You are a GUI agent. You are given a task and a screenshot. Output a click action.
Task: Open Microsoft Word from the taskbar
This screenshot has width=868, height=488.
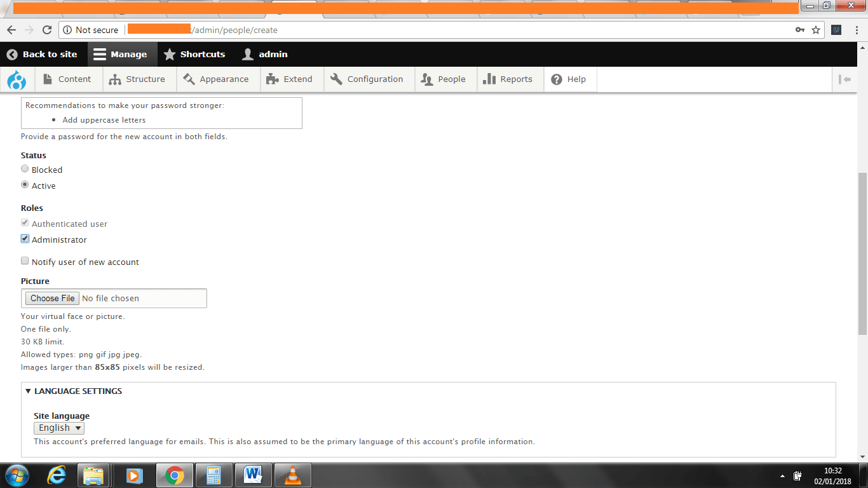[253, 475]
